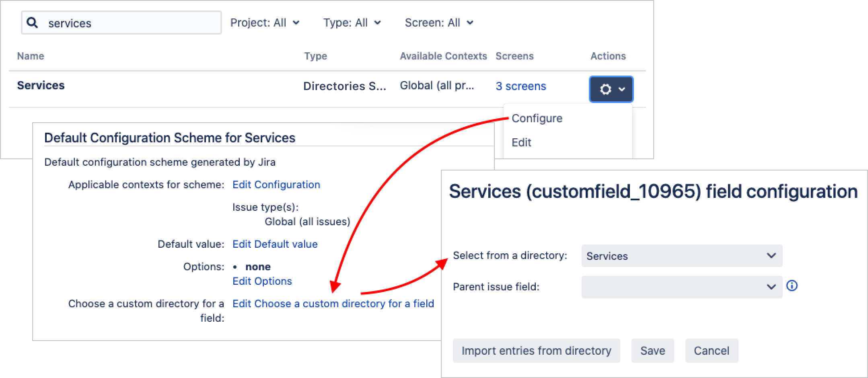Choose Configure from the actions menu
The width and height of the screenshot is (868, 378).
[x=537, y=119]
